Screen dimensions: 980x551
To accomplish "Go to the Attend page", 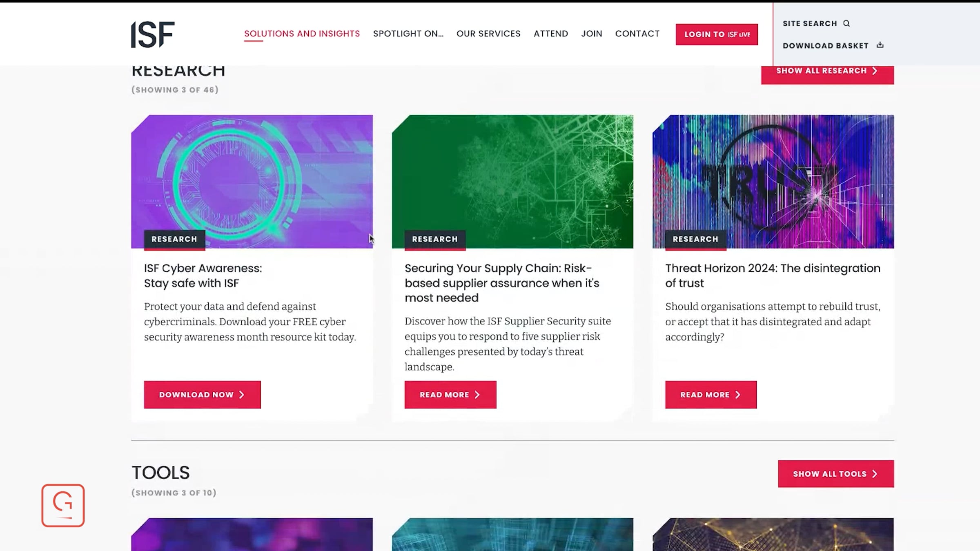I will click(x=550, y=34).
